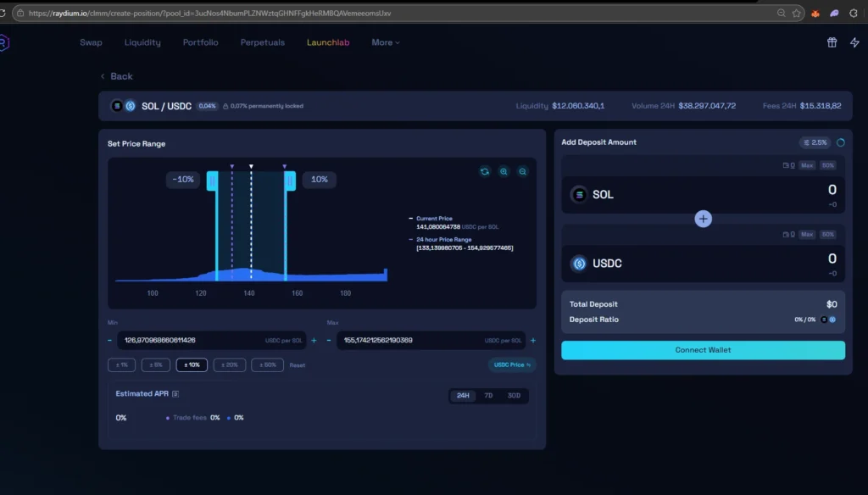Click the Estimated APR info icon
The image size is (868, 495).
pos(175,394)
